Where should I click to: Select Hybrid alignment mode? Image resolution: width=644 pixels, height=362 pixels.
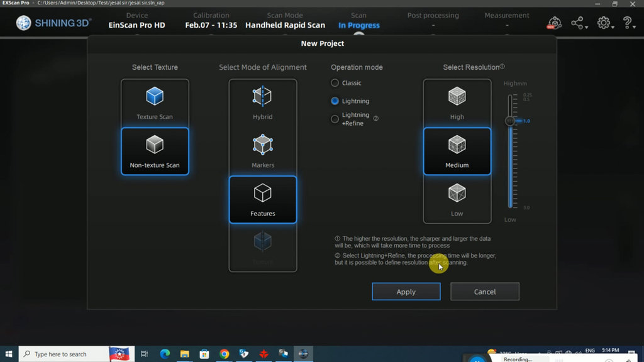[x=262, y=102]
